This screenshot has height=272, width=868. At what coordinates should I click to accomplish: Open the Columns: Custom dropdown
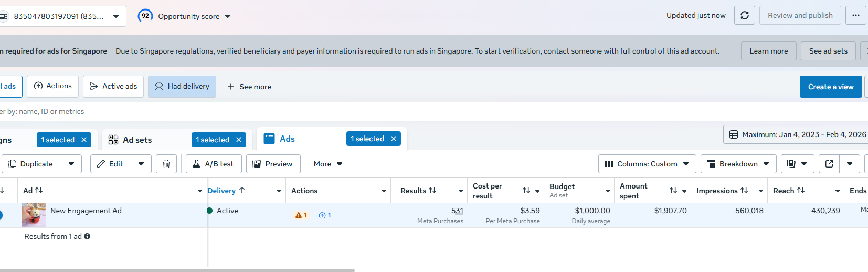pos(647,164)
